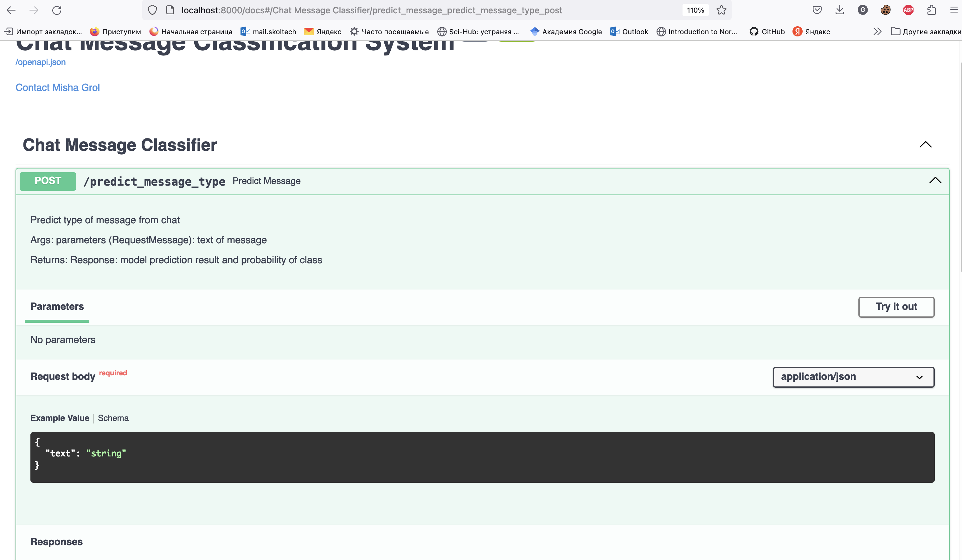Viewport: 962px width, 560px height.
Task: Click the Adblock Plus extension icon
Action: (x=908, y=10)
